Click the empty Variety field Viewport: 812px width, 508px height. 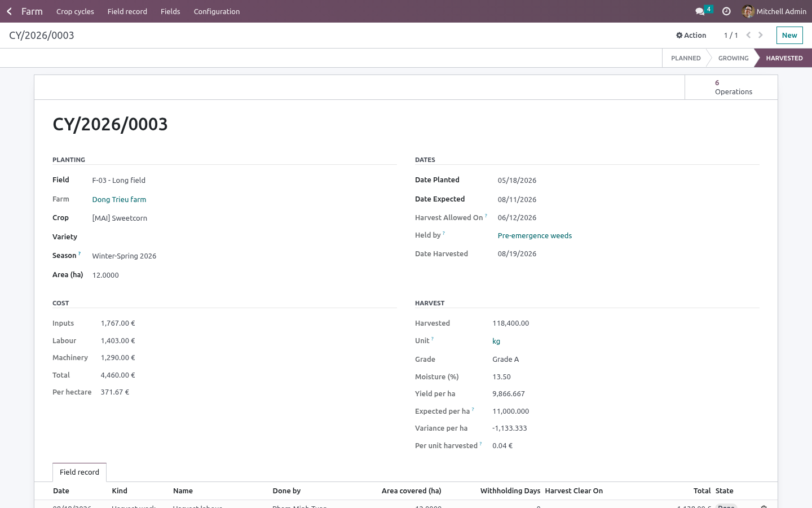(x=244, y=237)
